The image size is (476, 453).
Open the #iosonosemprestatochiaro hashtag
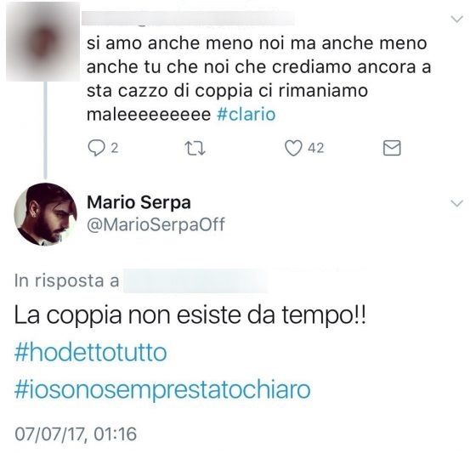(162, 390)
